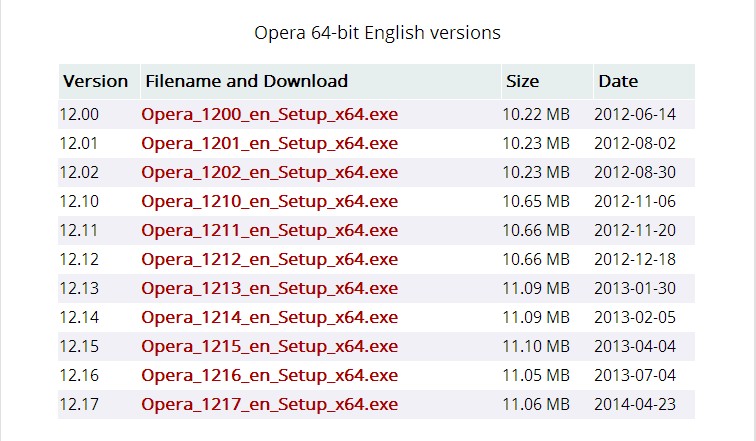The height and width of the screenshot is (441, 756).
Task: Select version number 12.17 cell
Action: pyautogui.click(x=80, y=404)
